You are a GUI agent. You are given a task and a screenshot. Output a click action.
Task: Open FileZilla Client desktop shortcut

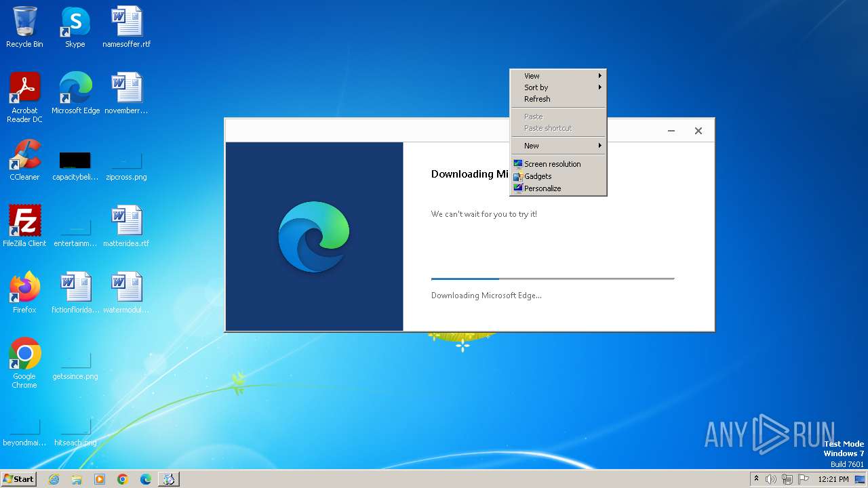tap(24, 226)
